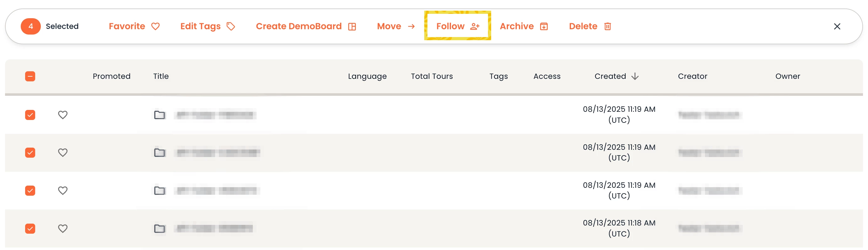This screenshot has width=868, height=250.
Task: Favorite the first folder with heart icon
Action: tap(63, 115)
